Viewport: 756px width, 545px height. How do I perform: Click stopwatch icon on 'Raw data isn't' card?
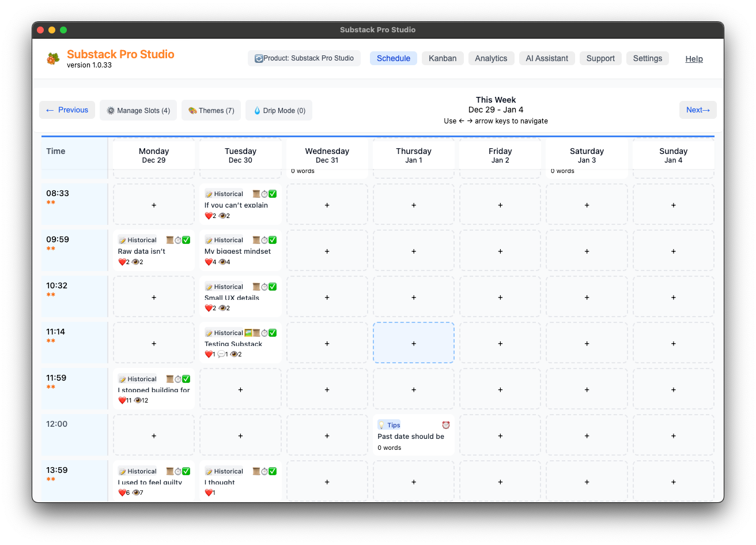pyautogui.click(x=178, y=240)
